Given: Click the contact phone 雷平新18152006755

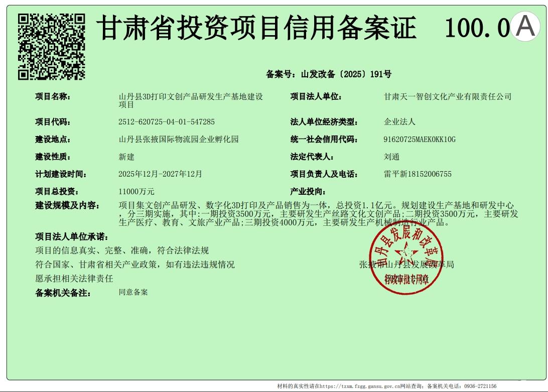Looking at the screenshot, I should [x=418, y=174].
